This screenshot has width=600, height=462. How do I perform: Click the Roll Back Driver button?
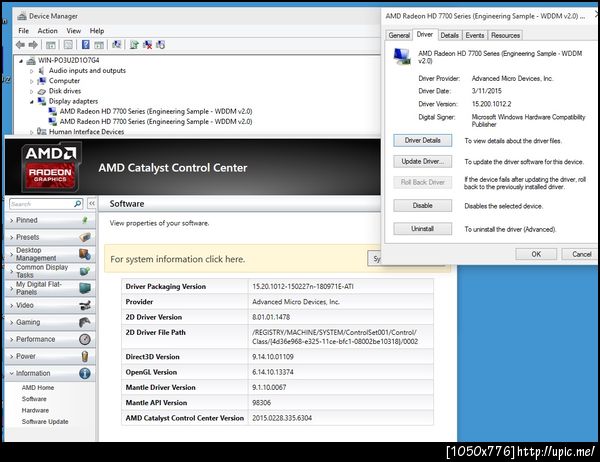(x=422, y=182)
